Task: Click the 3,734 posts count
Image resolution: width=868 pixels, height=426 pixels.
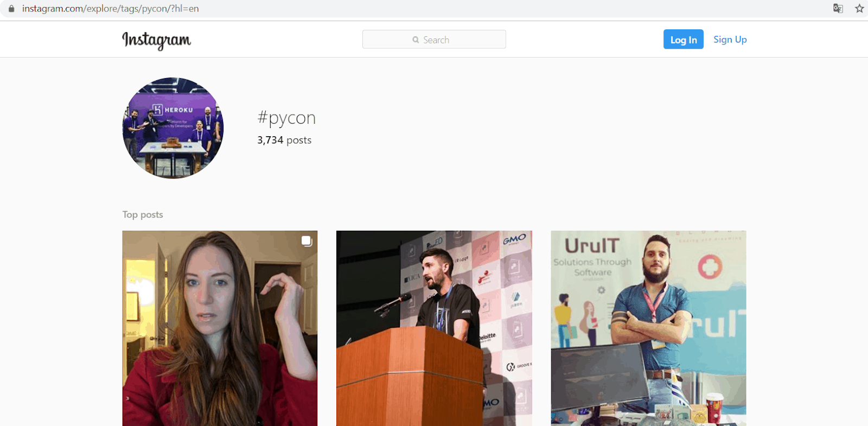Action: (x=284, y=140)
